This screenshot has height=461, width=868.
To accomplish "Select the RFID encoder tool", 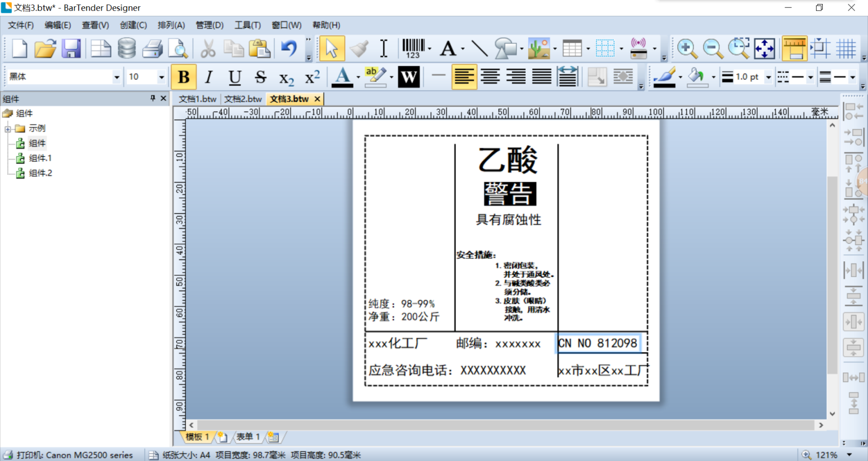I will pyautogui.click(x=638, y=49).
